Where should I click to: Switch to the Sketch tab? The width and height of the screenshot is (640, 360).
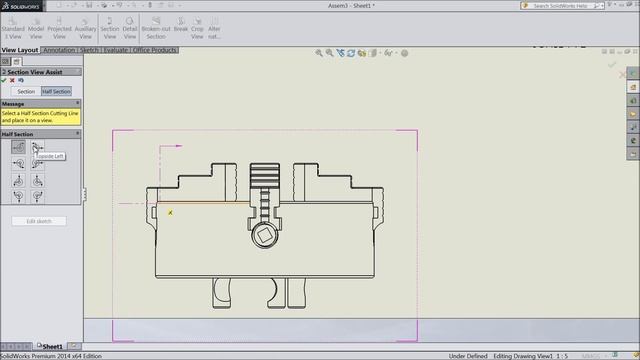click(x=89, y=50)
